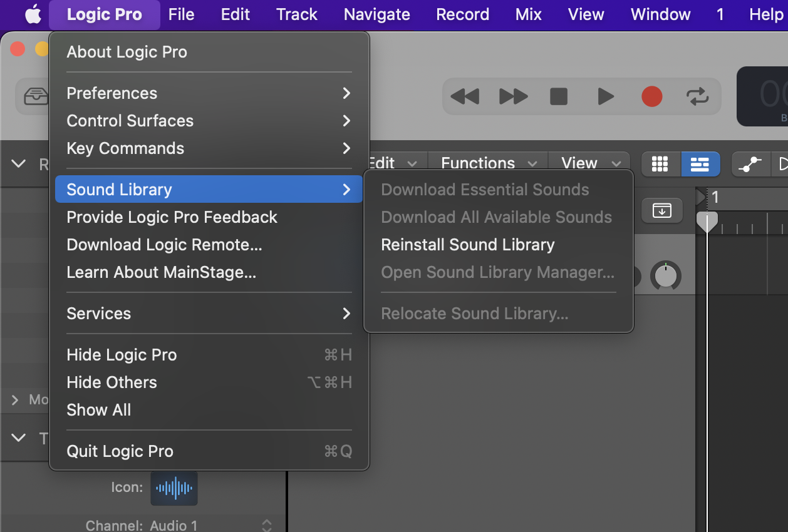
Task: Choose Hide Others
Action: click(x=209, y=382)
